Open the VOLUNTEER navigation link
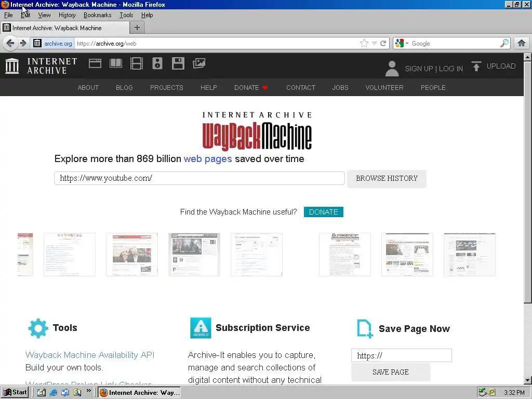Image resolution: width=532 pixels, height=399 pixels. click(x=384, y=87)
